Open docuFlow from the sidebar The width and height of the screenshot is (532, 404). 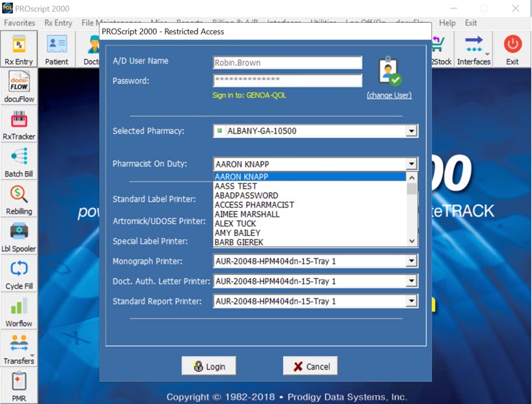coord(19,87)
